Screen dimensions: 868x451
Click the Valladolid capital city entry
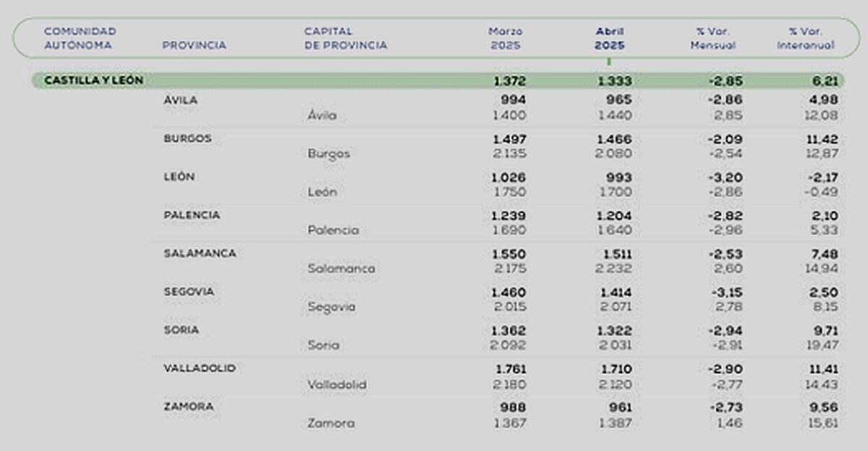[336, 384]
